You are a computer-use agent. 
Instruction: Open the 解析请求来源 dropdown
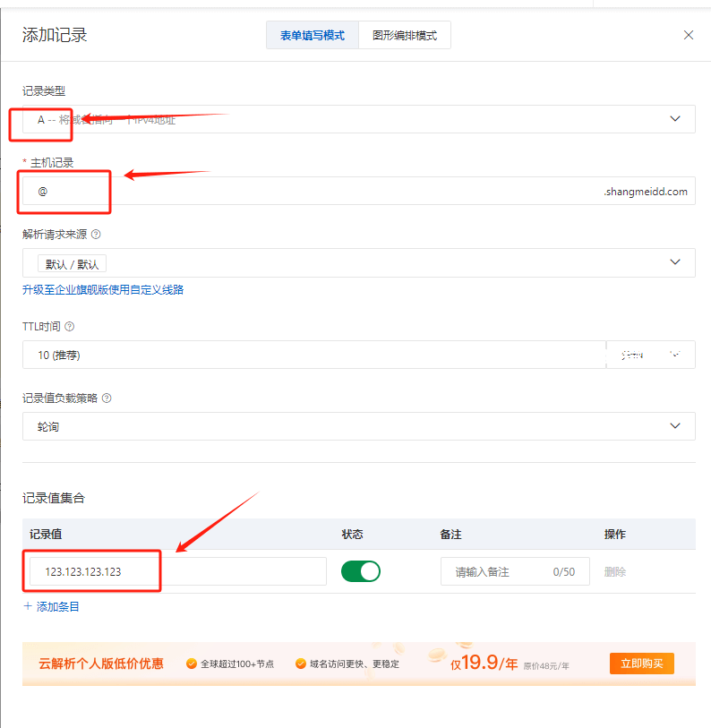point(358,262)
